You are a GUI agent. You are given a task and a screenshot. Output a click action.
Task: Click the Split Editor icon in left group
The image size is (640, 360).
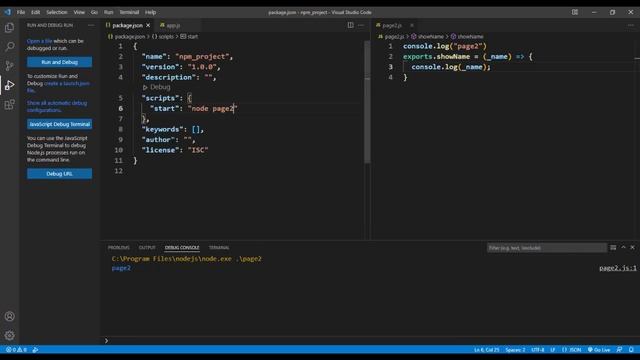pos(351,25)
